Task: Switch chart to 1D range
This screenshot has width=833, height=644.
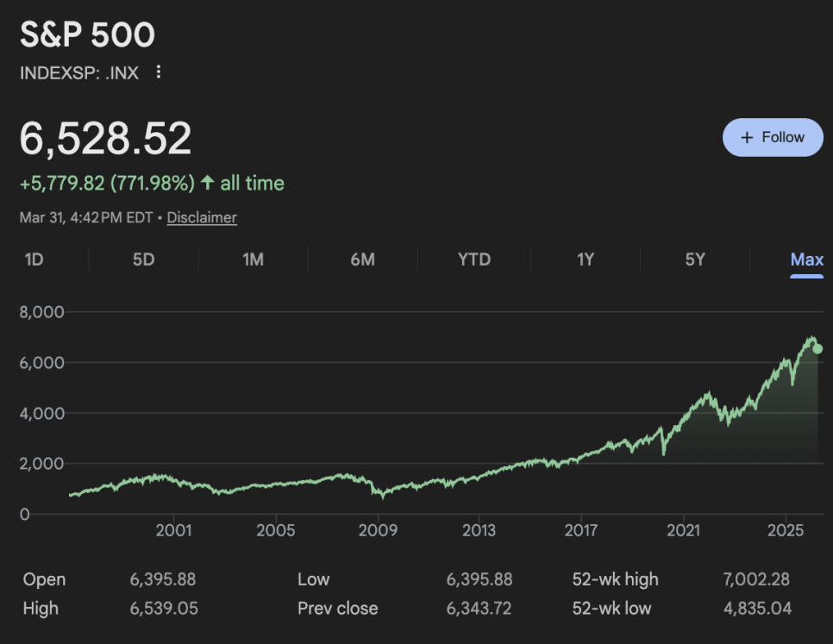Action: [34, 259]
